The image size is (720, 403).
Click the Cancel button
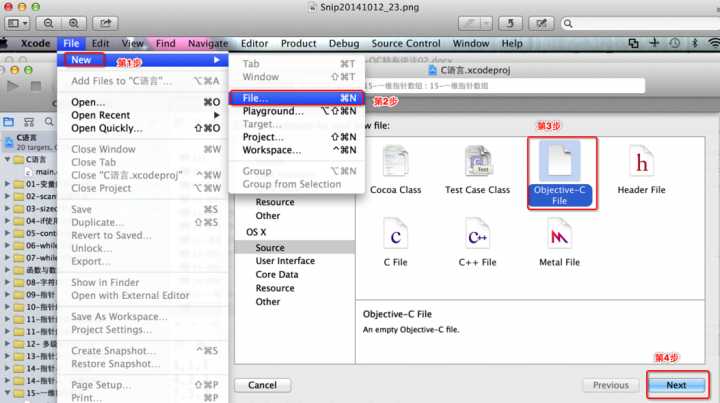click(262, 385)
